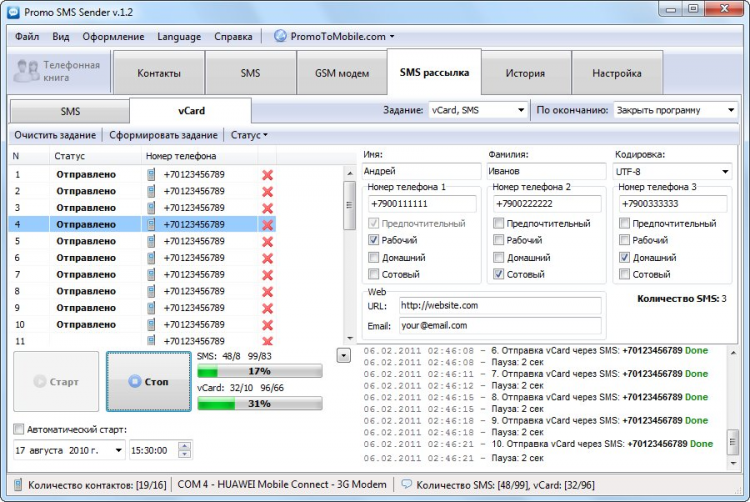Click the red X delete icon in row 2
Viewport: 750px width, 502px height.
[x=267, y=192]
